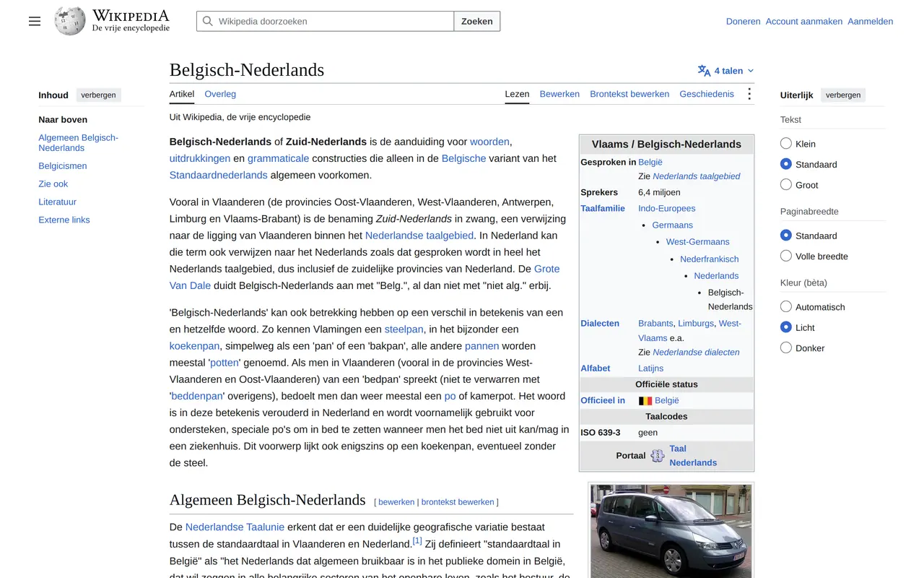This screenshot has width=924, height=578.
Task: Go to Externe links in contents
Action: coord(64,220)
